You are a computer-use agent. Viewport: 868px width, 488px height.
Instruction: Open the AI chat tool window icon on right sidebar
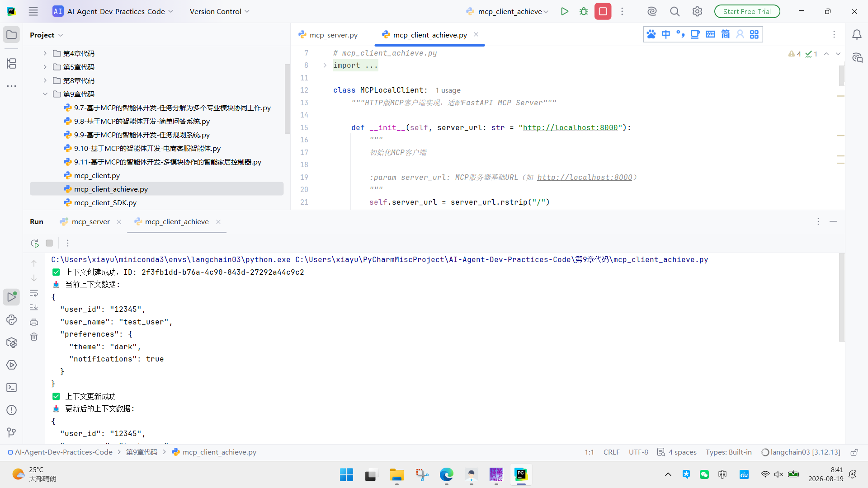point(857,58)
